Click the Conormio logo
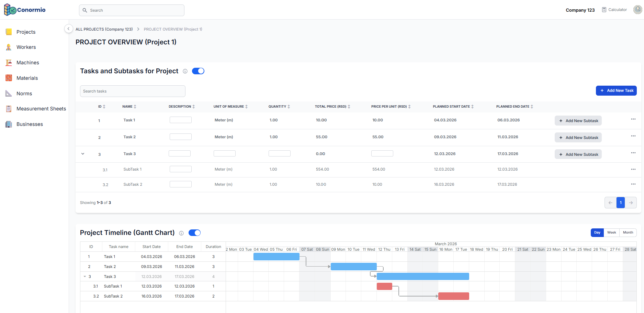This screenshot has width=644, height=313. tap(25, 10)
